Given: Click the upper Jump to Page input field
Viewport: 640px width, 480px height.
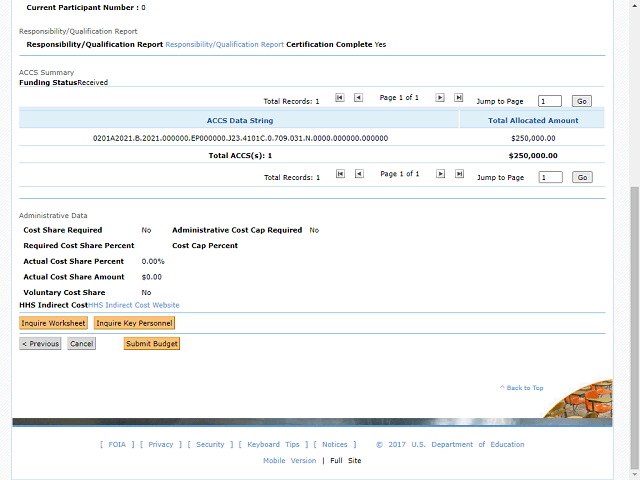Looking at the screenshot, I should pyautogui.click(x=549, y=101).
